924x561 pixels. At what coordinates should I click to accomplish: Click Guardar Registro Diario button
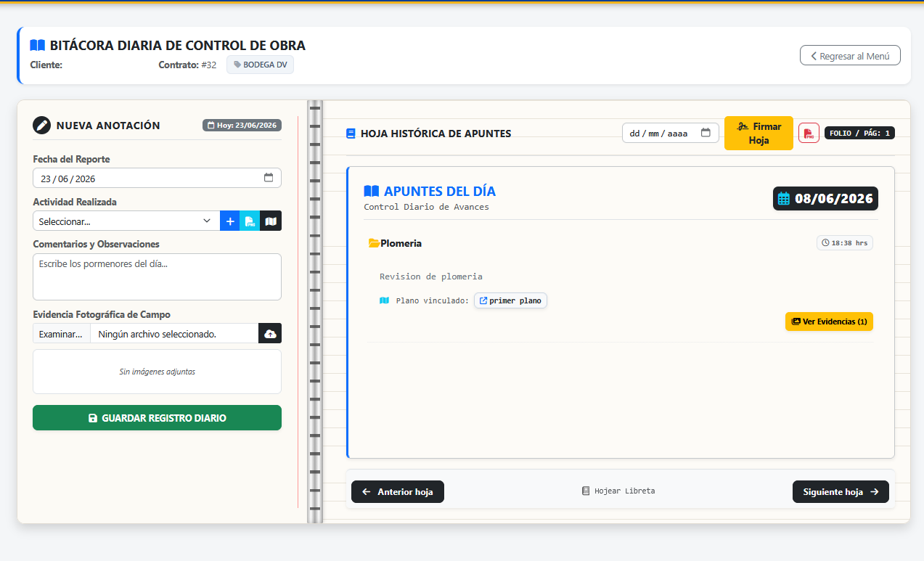click(x=157, y=418)
